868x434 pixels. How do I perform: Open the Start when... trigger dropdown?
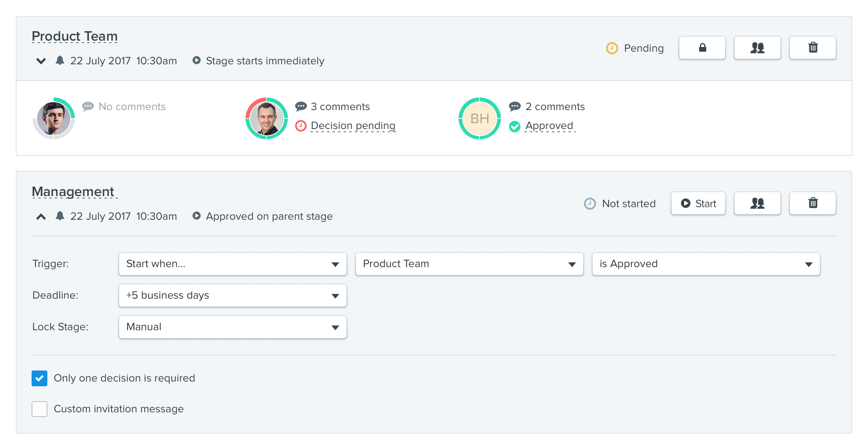pyautogui.click(x=232, y=264)
